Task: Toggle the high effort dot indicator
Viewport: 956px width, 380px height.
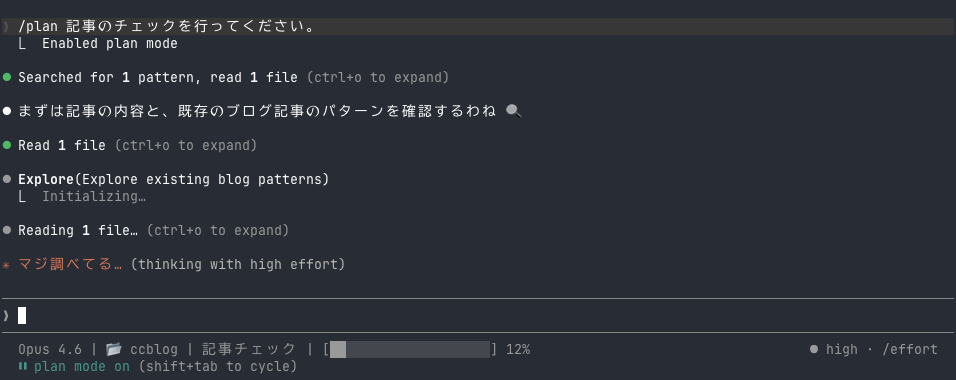Action: click(813, 350)
